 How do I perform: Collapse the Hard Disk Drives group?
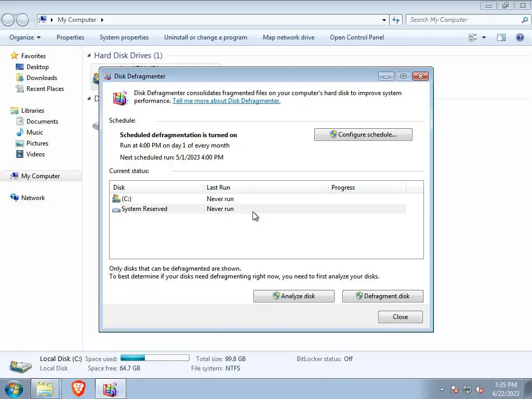(89, 55)
